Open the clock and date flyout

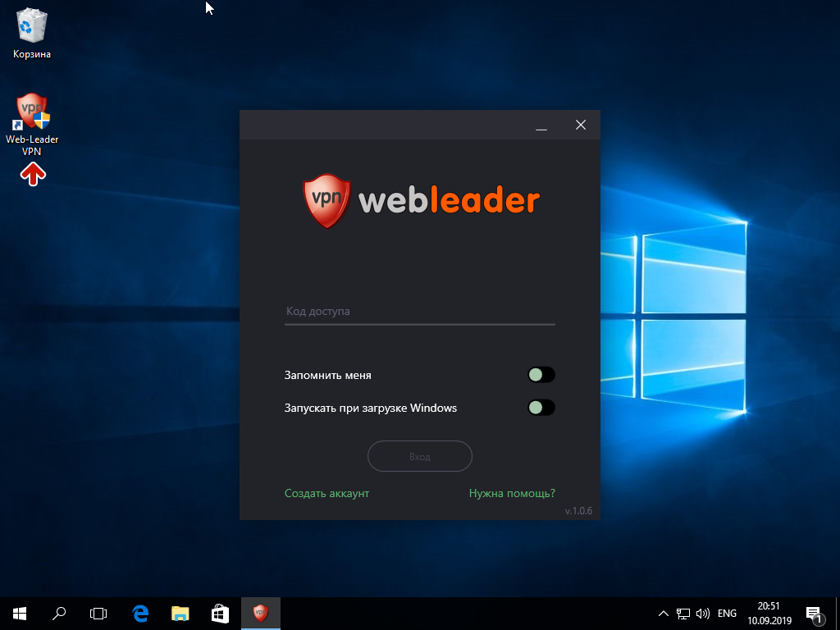click(769, 614)
